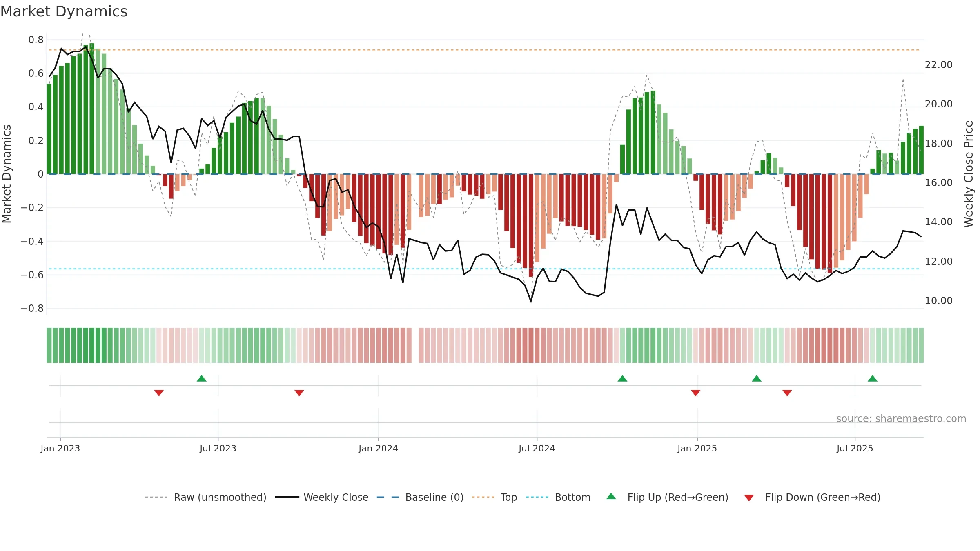
Task: Select the flip-down marker in spring 2025
Action: 787,393
